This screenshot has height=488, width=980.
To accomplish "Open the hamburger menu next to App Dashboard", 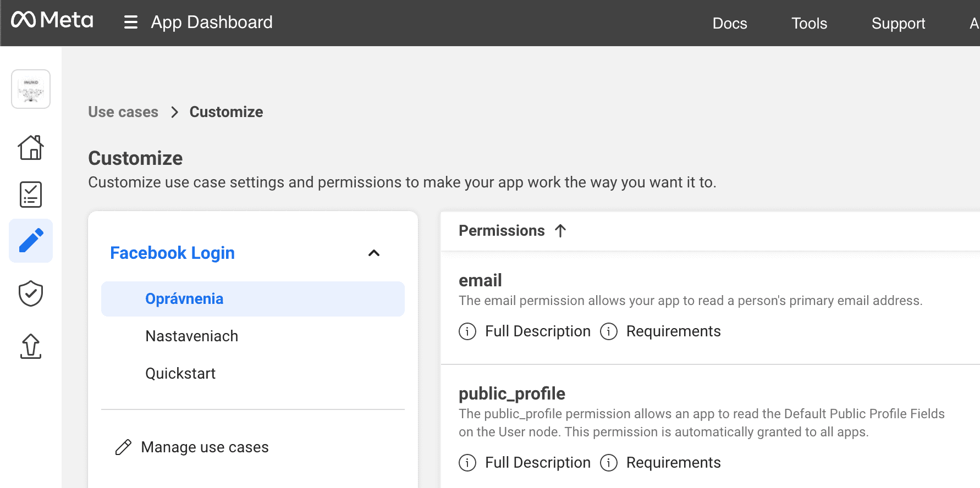I will click(x=131, y=22).
